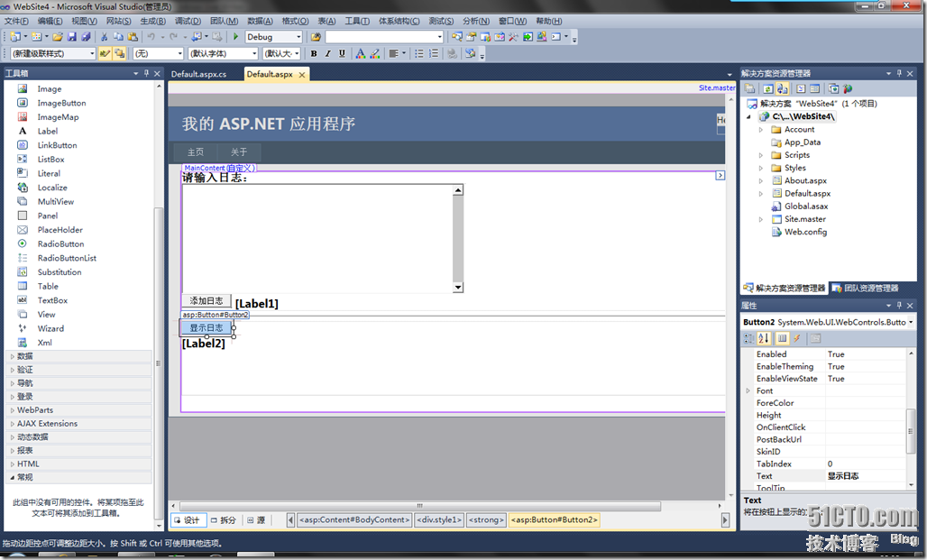Expand the Scripts folder node
Viewport: 927px width, 560px height.
pos(761,155)
